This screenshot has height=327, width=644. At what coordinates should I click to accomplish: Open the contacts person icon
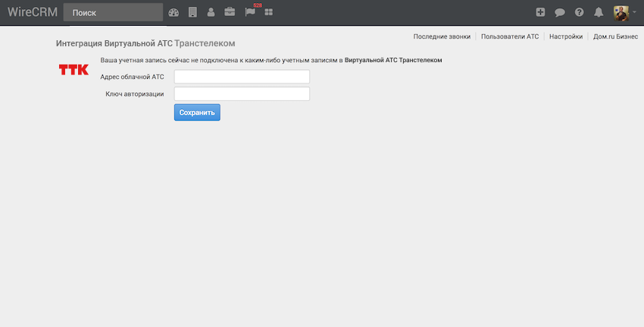click(211, 12)
